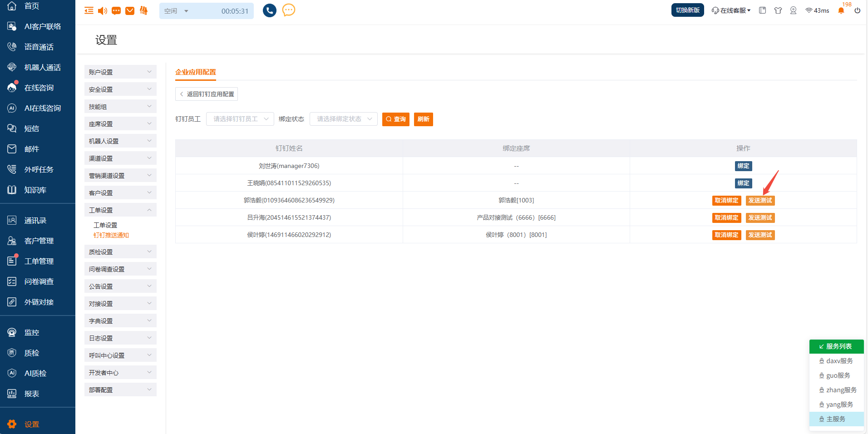Select the 企业应用配置 tab

point(196,72)
